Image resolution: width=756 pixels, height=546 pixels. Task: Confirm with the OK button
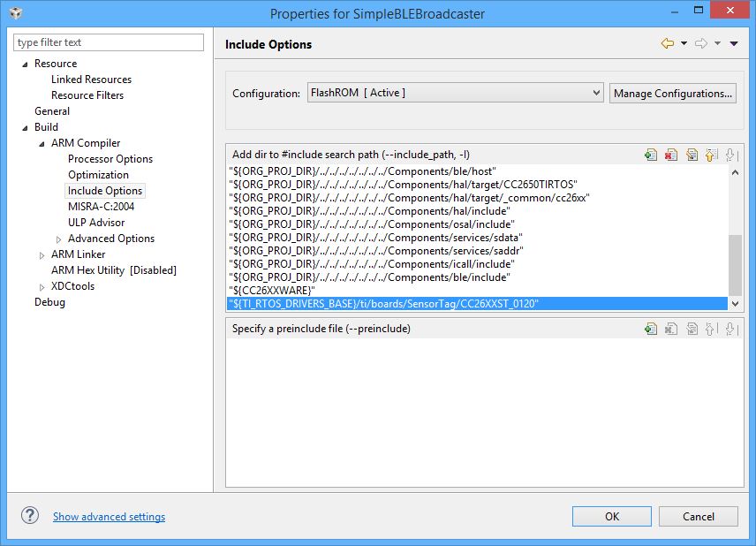tap(612, 517)
